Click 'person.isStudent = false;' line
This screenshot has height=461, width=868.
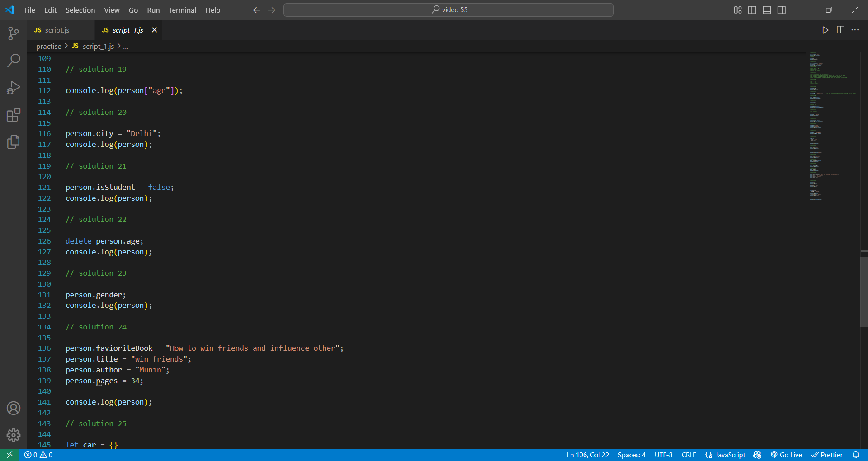pos(119,187)
